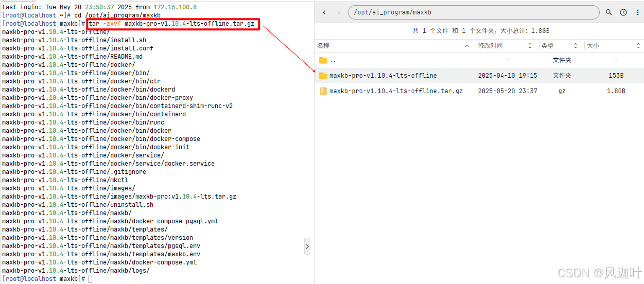
Task: Click the templates/pgsql.env output line
Action: click(x=101, y=246)
